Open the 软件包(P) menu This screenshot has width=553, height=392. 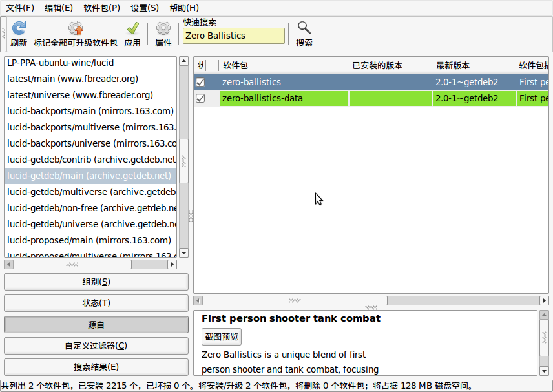click(101, 8)
